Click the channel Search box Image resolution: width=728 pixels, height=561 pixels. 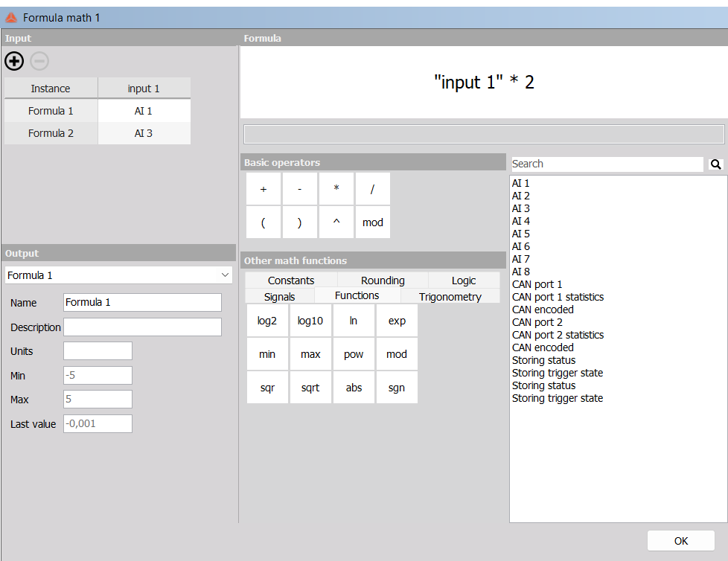607,164
